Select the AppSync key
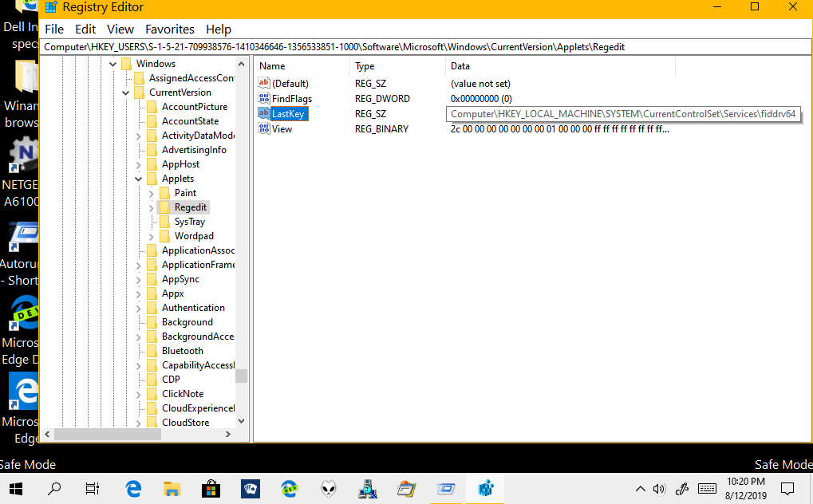This screenshot has height=504, width=813. (x=180, y=279)
